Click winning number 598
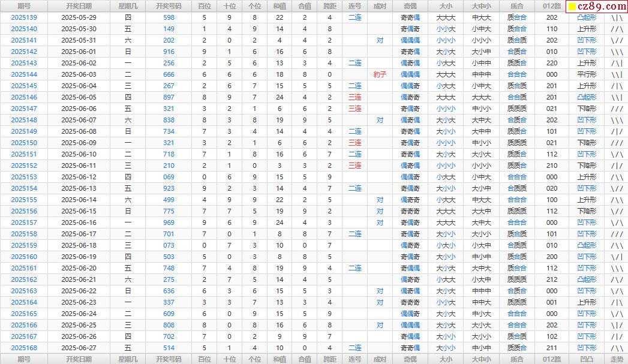This screenshot has height=364, width=628. coord(169,17)
